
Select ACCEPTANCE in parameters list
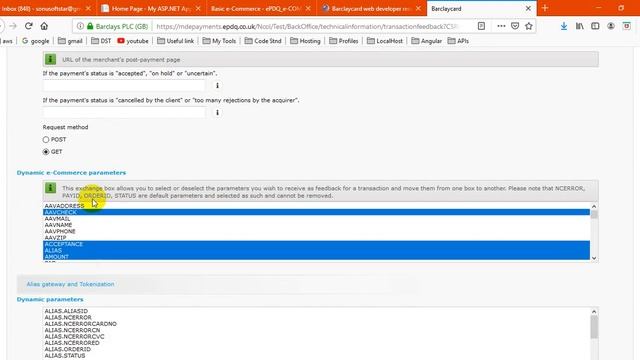coord(316,244)
